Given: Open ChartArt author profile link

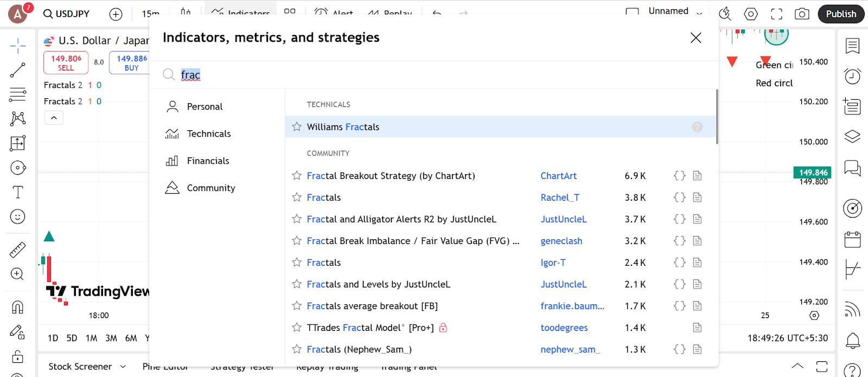Looking at the screenshot, I should 558,176.
